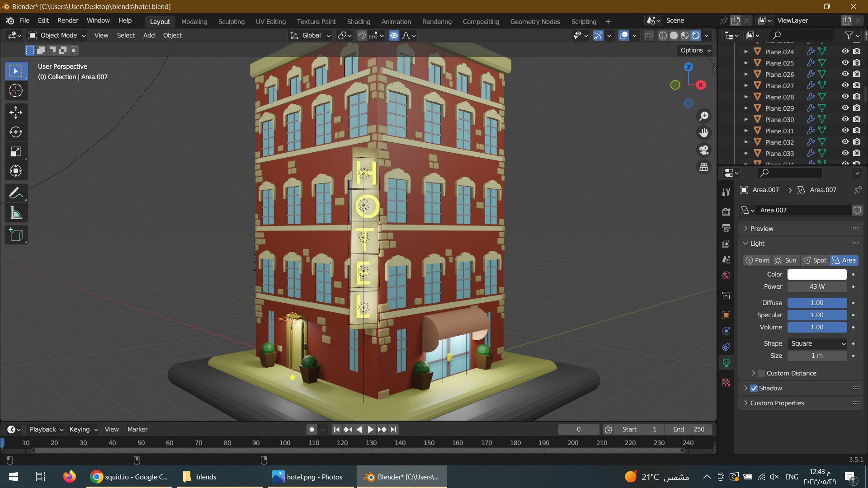
Task: Click the Annotate tool icon
Action: 16,193
